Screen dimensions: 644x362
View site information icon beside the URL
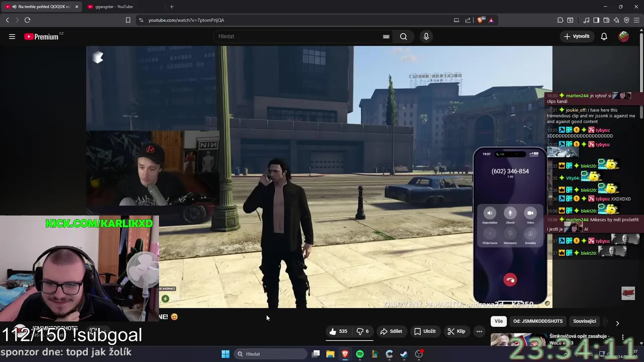(x=141, y=20)
